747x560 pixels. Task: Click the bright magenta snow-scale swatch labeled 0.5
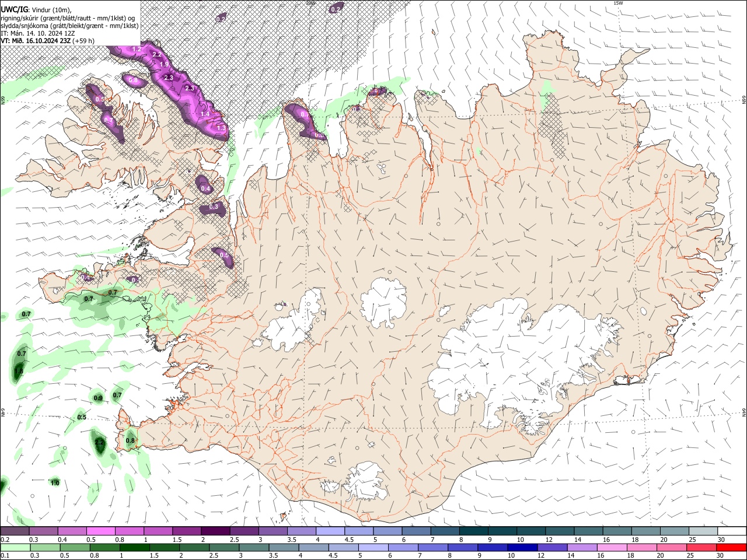pyautogui.click(x=100, y=531)
